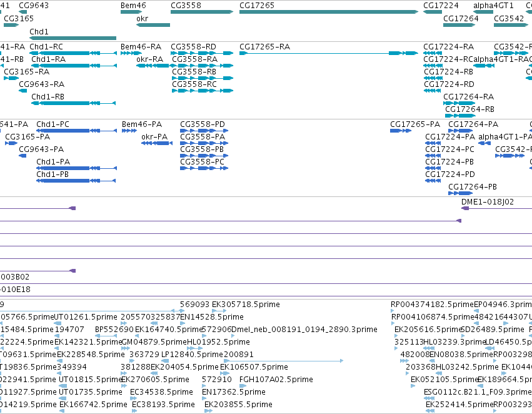
Task: Click protein label CG3558-PD
Action: 203,124
